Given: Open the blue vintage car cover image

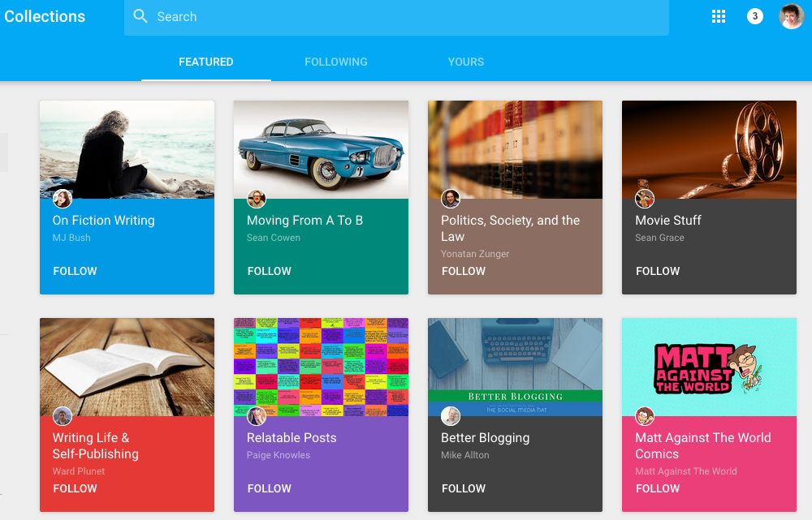Looking at the screenshot, I should 321,148.
